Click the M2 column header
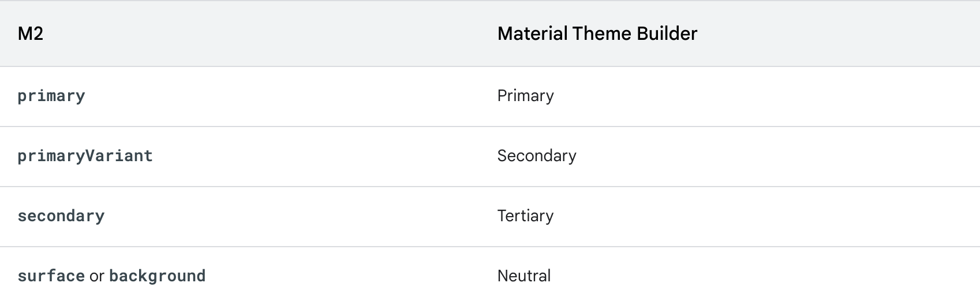The width and height of the screenshot is (980, 305). coord(31,34)
